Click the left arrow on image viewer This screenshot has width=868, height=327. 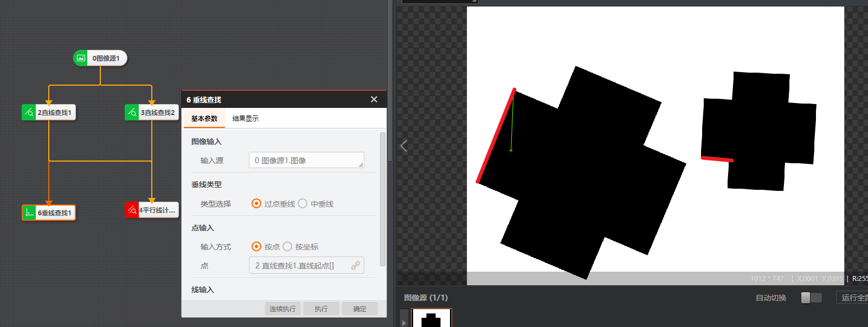(404, 146)
